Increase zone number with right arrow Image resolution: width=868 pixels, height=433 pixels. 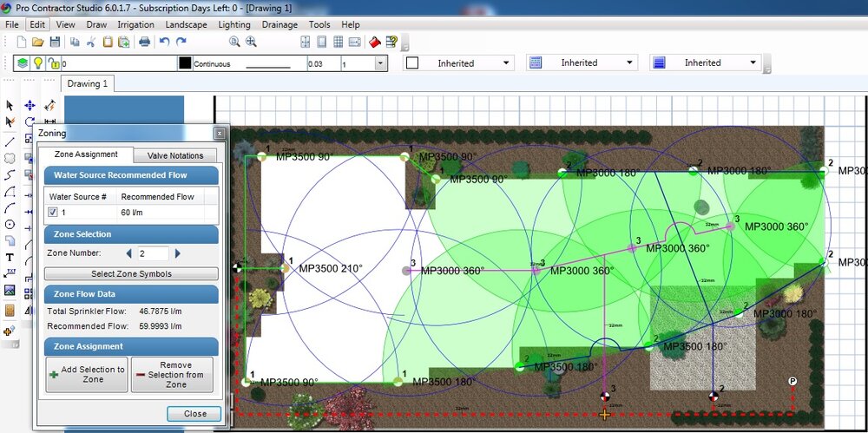[178, 253]
